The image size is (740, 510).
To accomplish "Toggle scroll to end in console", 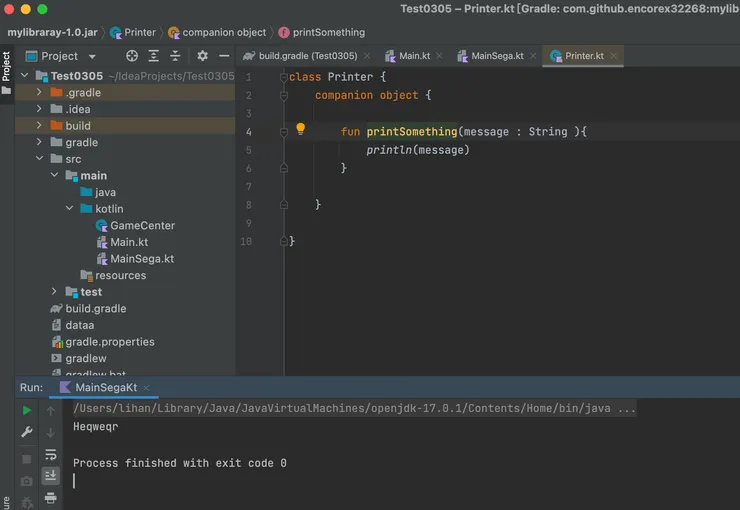I will (x=50, y=476).
